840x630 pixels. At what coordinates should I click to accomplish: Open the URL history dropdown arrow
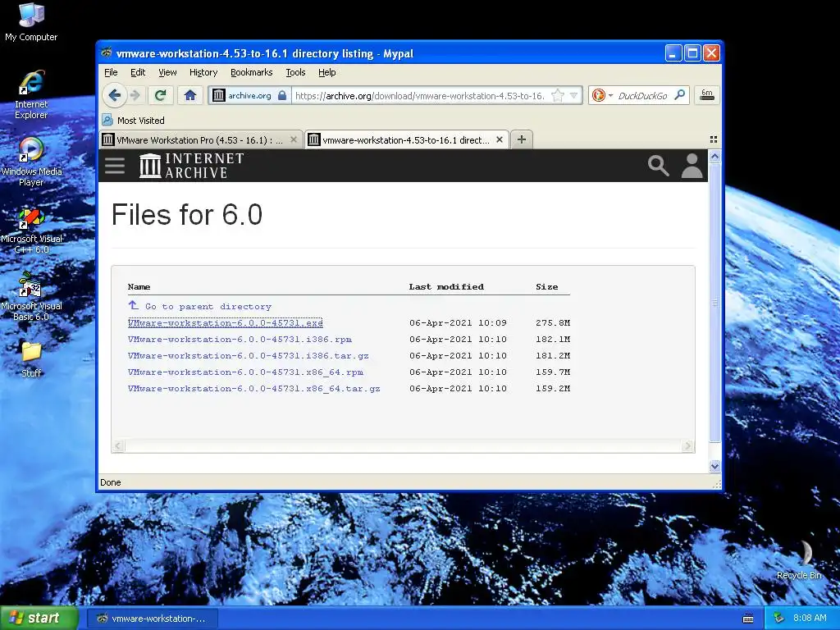point(573,95)
